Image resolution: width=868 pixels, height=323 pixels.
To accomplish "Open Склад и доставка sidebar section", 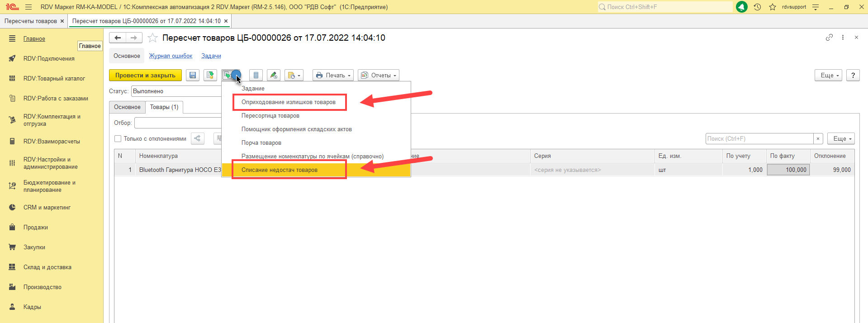I will (x=47, y=267).
